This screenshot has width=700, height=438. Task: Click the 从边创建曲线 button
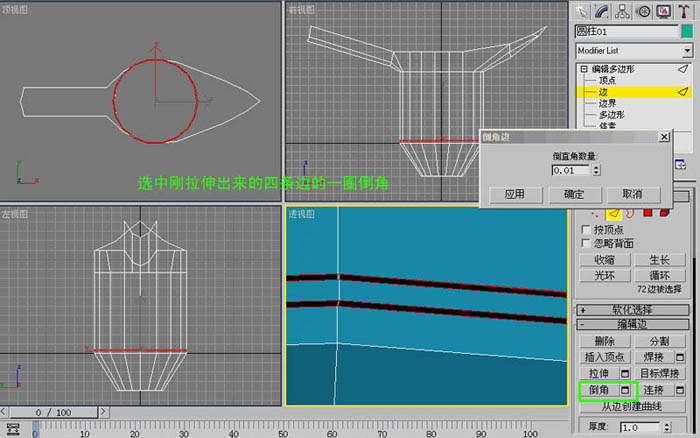pyautogui.click(x=632, y=406)
